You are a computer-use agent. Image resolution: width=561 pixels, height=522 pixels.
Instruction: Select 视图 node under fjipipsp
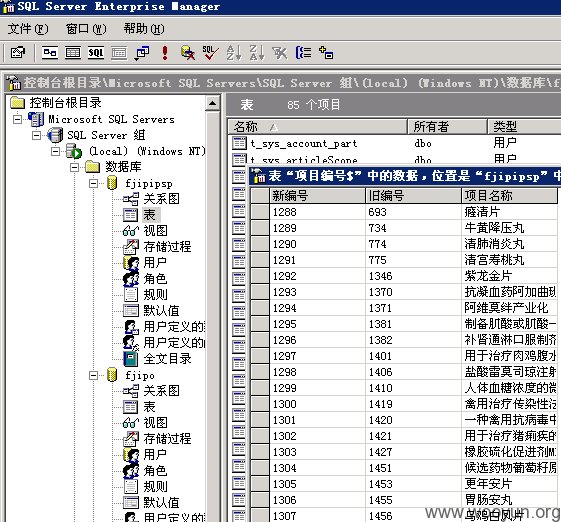(x=155, y=230)
